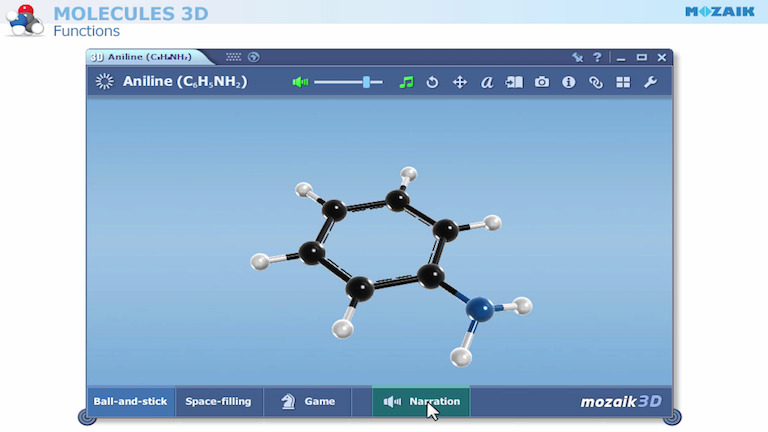This screenshot has height=432, width=768.
Task: Open the information icon
Action: tap(569, 82)
